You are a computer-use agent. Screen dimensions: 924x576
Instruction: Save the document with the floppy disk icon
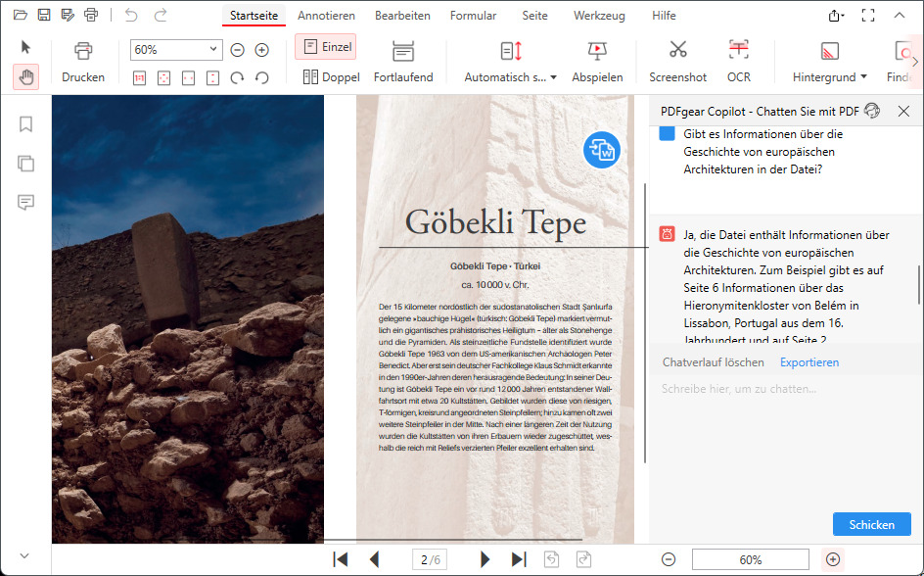(x=44, y=15)
